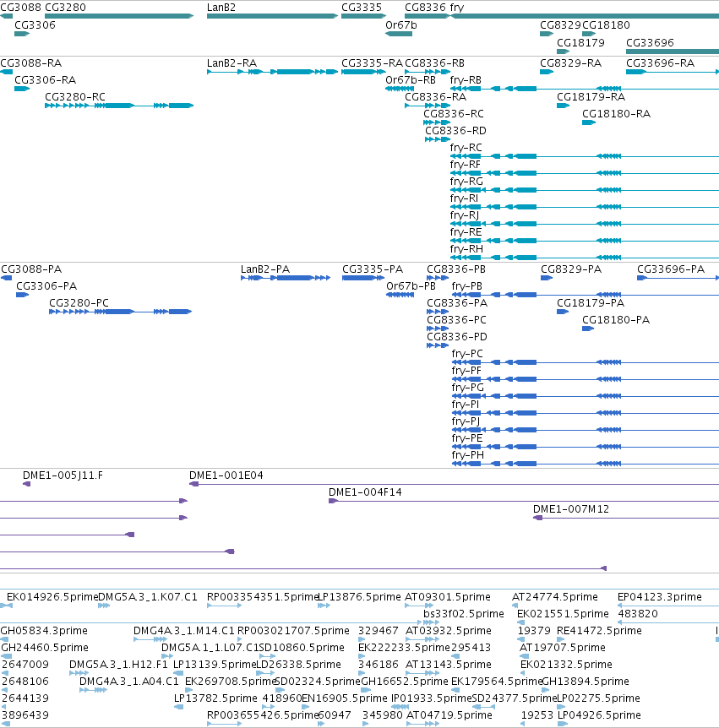Select transcript label CG8336-RC
This screenshot has width=719, height=728.
[x=454, y=114]
